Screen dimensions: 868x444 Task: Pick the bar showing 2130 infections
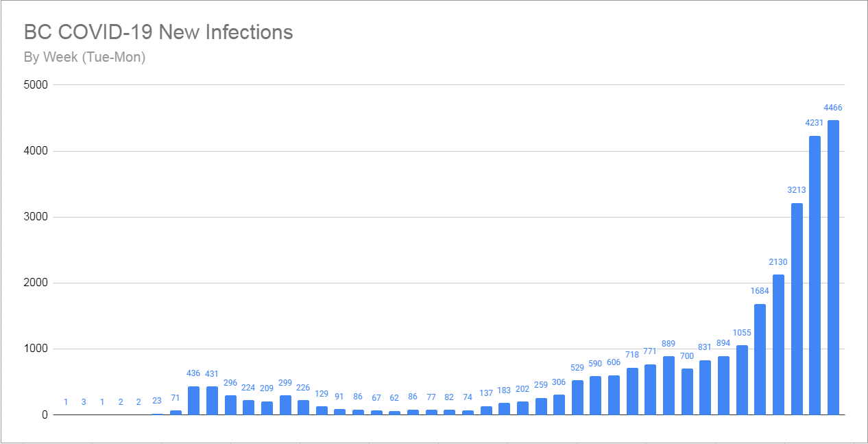(778, 344)
